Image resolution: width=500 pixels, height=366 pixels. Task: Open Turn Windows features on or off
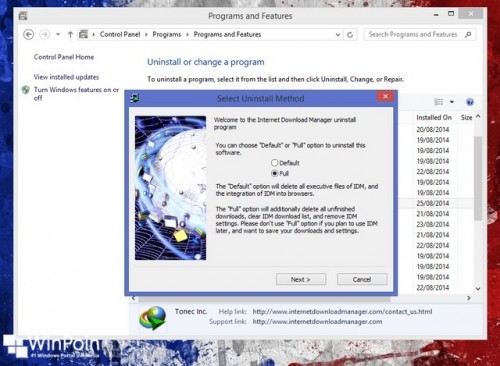point(76,94)
